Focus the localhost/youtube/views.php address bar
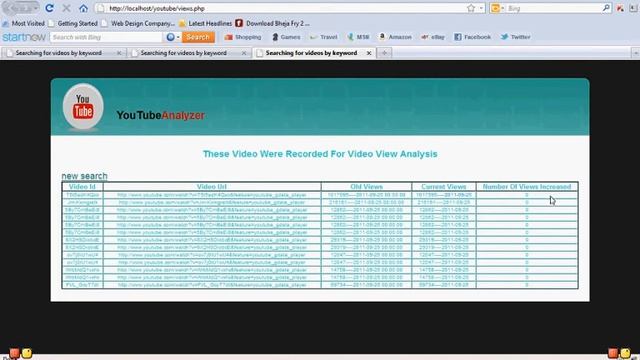 (x=282, y=8)
